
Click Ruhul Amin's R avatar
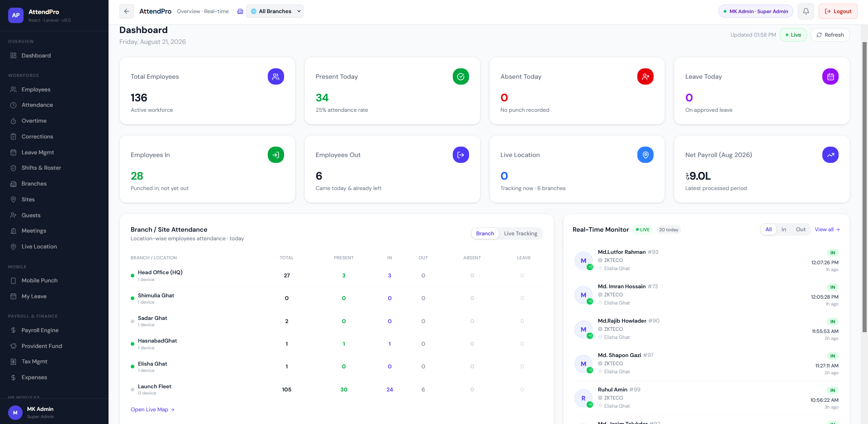coord(583,398)
